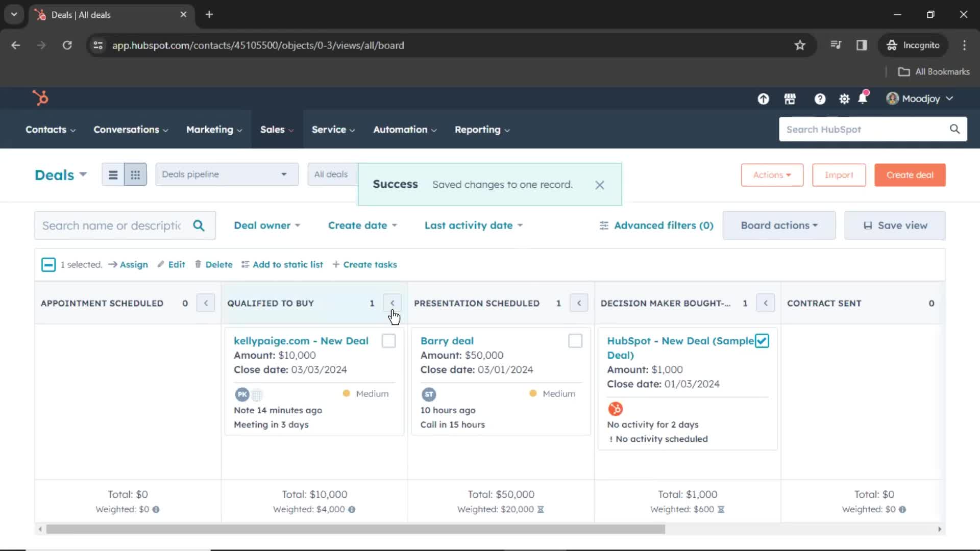This screenshot has width=980, height=551.
Task: Toggle checkbox on Barry deal card
Action: [575, 340]
